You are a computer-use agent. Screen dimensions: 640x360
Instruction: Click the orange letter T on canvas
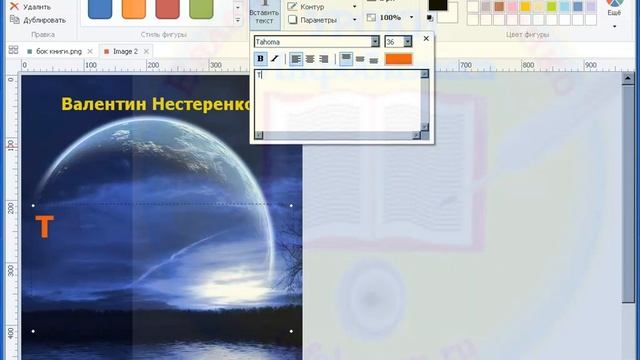[44, 226]
